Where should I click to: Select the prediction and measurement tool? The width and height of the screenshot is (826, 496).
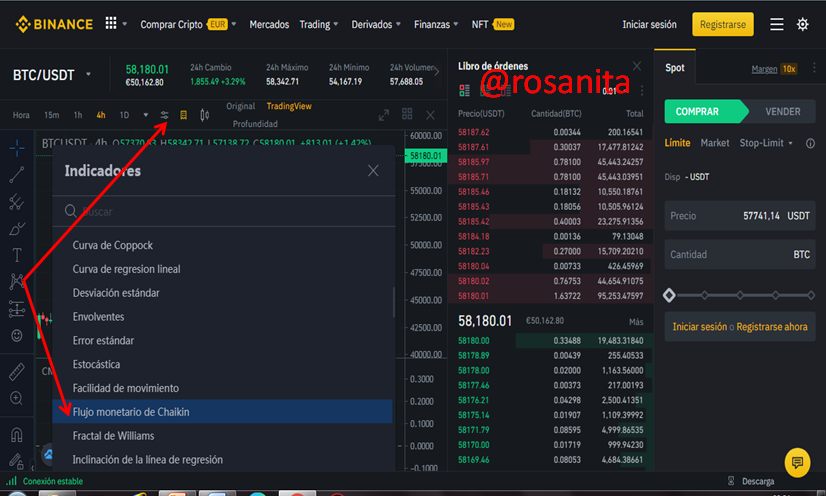point(17,309)
